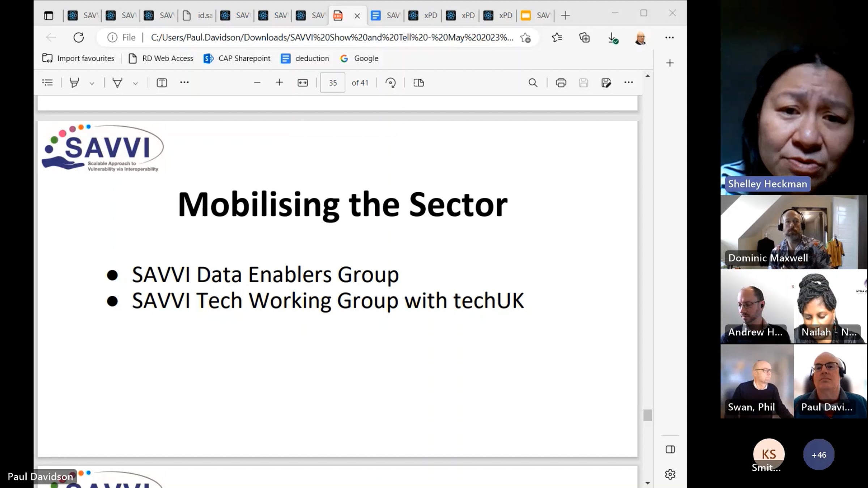Image resolution: width=868 pixels, height=488 pixels.
Task: Click the KS participant avatar
Action: point(769,454)
